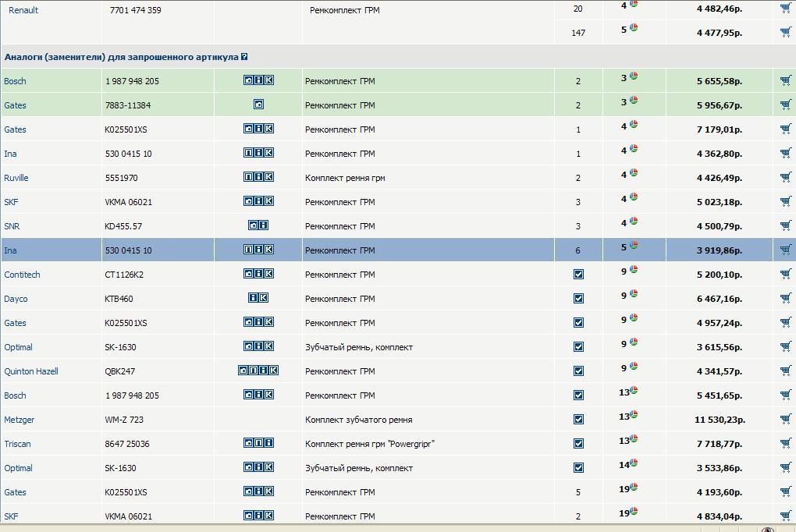Click pie chart icon in Ruville row
The width and height of the screenshot is (796, 532).
point(634,172)
